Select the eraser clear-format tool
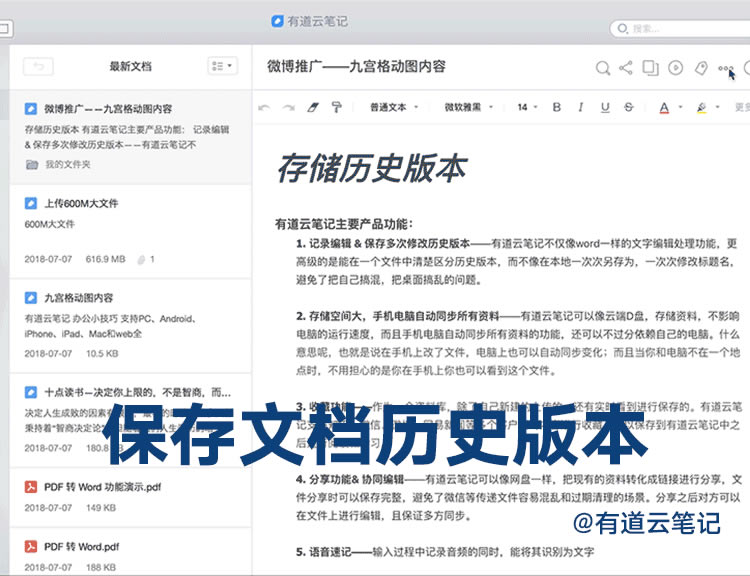 pos(313,108)
